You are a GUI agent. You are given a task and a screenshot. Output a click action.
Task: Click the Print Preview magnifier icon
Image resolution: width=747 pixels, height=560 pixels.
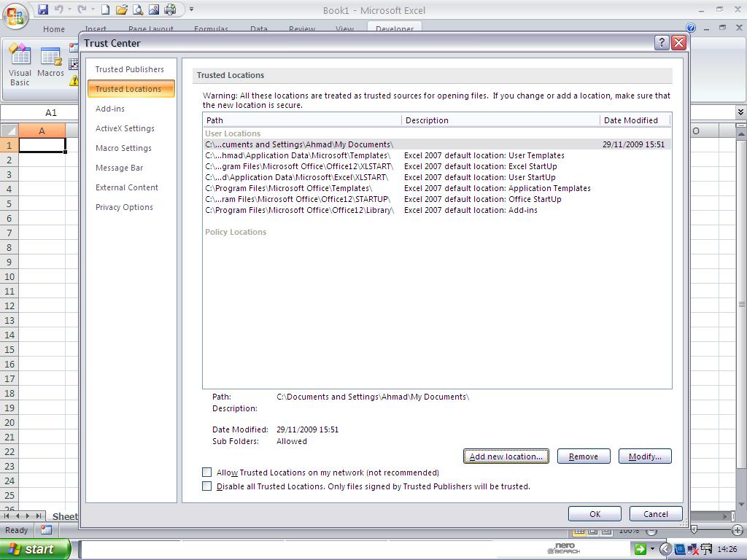pos(138,9)
